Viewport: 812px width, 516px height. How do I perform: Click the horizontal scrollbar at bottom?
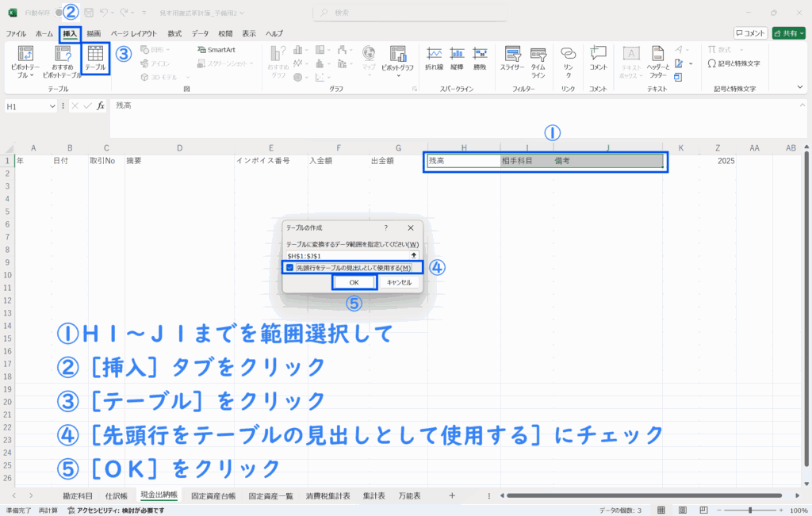tap(644, 496)
